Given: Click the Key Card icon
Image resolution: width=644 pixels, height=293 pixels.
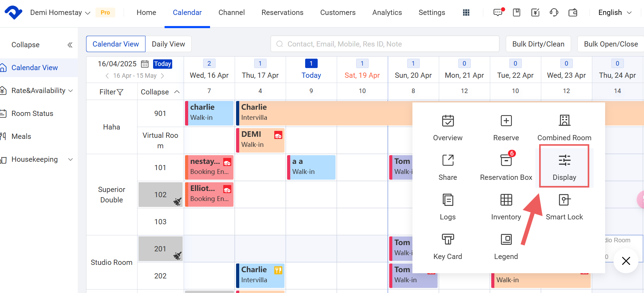Looking at the screenshot, I should point(448,240).
